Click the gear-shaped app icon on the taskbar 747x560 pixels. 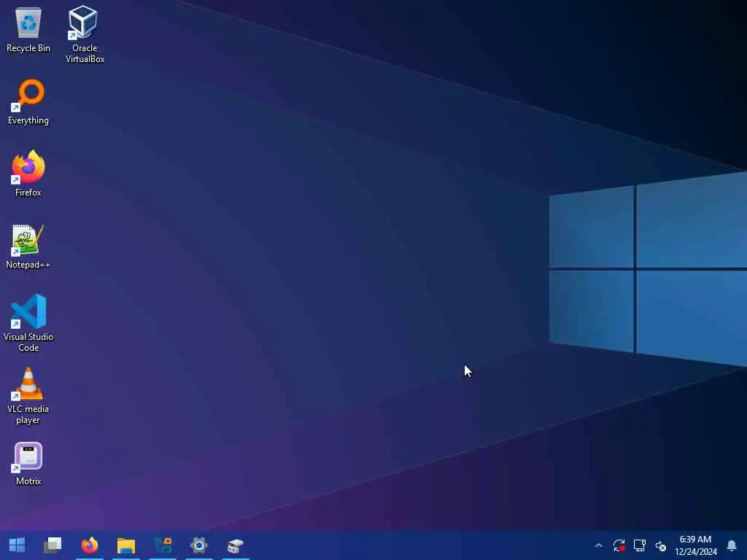pos(198,545)
